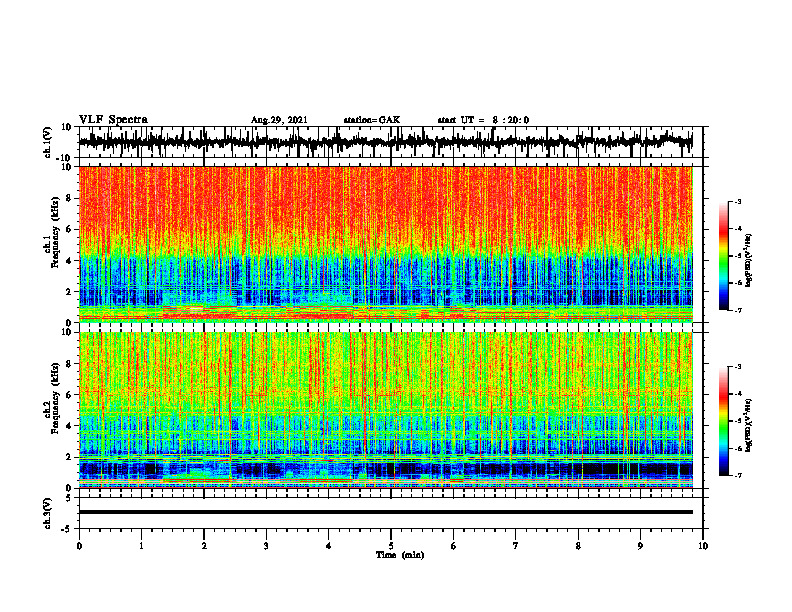Click the ch.1 voltage waveform trace
The width and height of the screenshot is (792, 612).
coord(385,142)
